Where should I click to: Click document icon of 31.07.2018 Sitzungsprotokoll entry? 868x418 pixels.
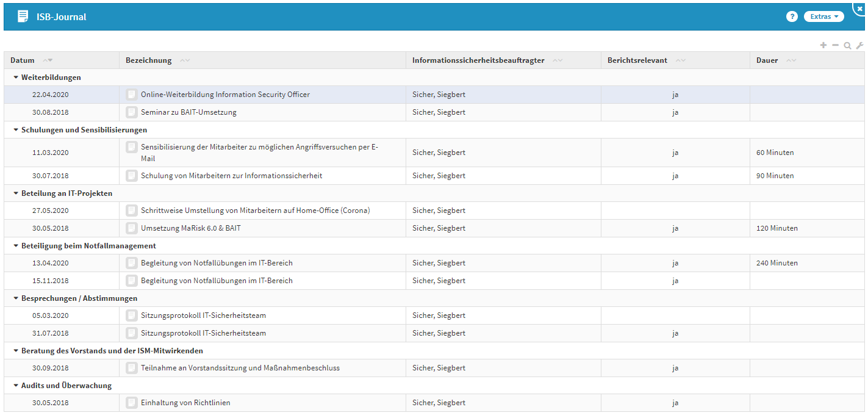point(131,333)
